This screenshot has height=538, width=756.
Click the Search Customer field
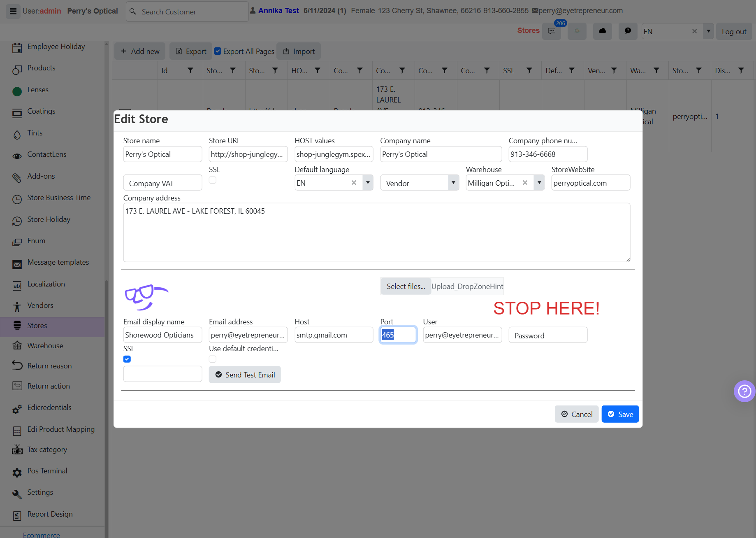pyautogui.click(x=187, y=12)
